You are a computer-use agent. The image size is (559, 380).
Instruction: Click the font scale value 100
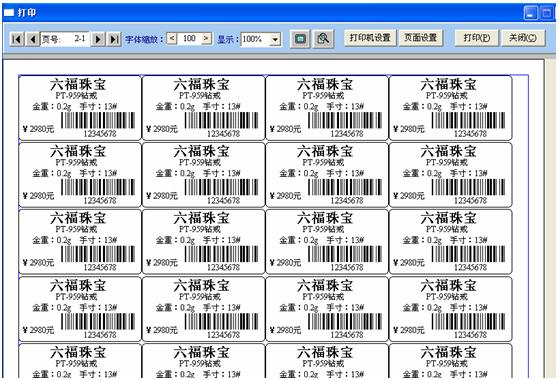(x=189, y=38)
